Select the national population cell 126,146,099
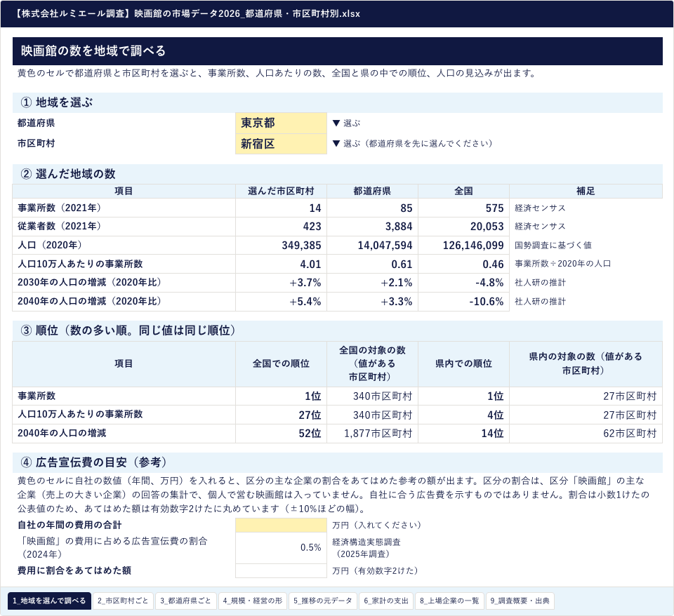 (463, 246)
